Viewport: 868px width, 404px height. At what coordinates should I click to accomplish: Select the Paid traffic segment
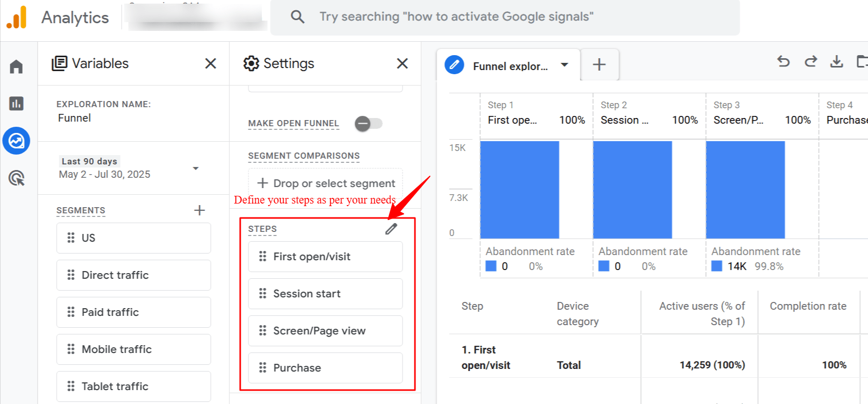(x=133, y=312)
